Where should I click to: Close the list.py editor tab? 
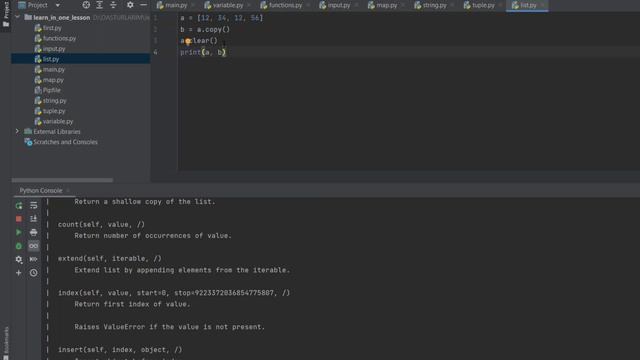click(543, 5)
